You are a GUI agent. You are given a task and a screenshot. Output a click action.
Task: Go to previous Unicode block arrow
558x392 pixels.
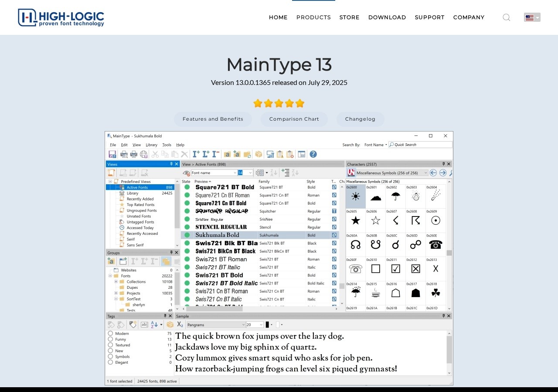(433, 173)
